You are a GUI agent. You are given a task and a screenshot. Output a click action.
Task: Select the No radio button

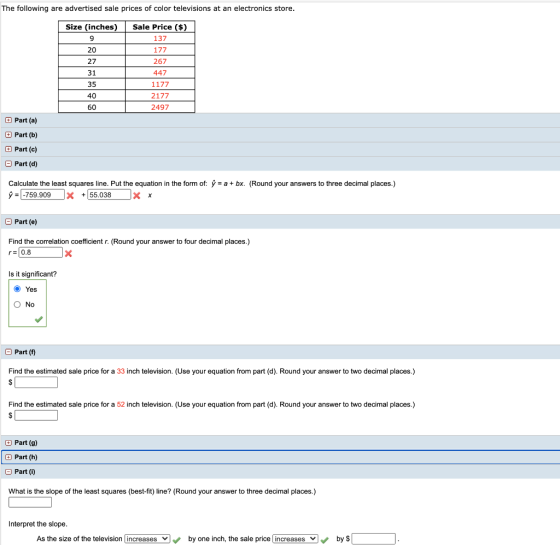(17, 304)
